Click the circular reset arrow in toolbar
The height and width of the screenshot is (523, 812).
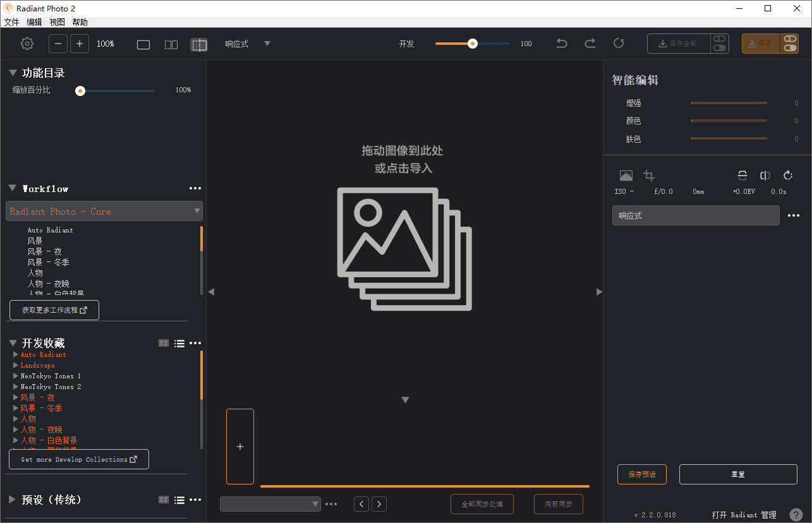pyautogui.click(x=619, y=43)
